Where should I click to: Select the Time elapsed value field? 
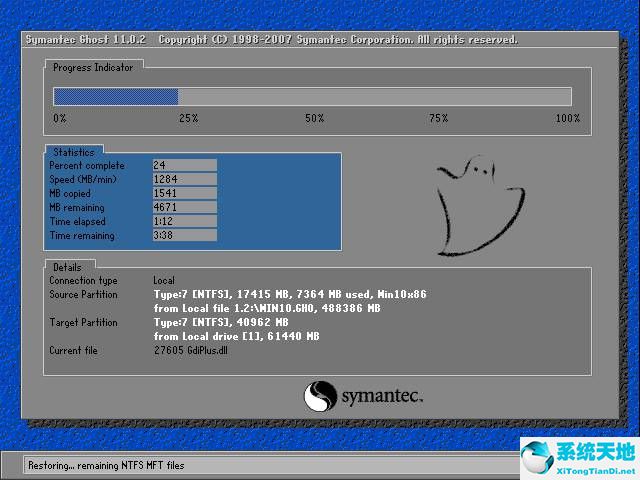point(184,222)
